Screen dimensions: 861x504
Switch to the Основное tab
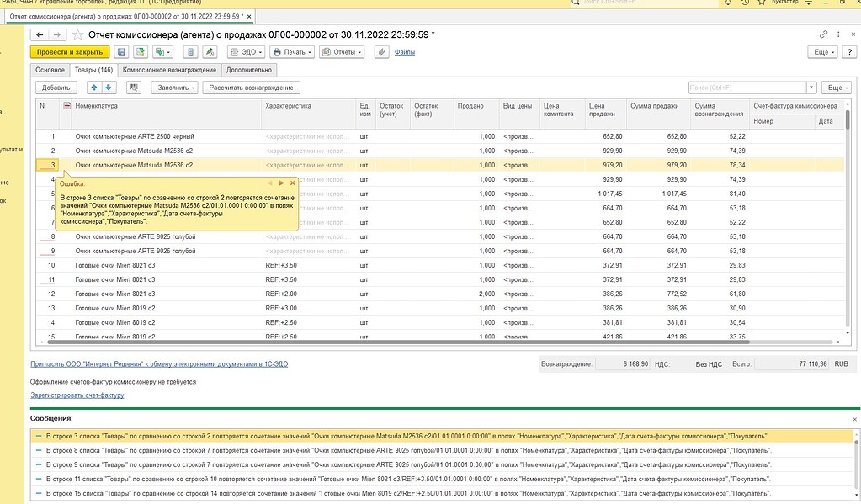[50, 70]
